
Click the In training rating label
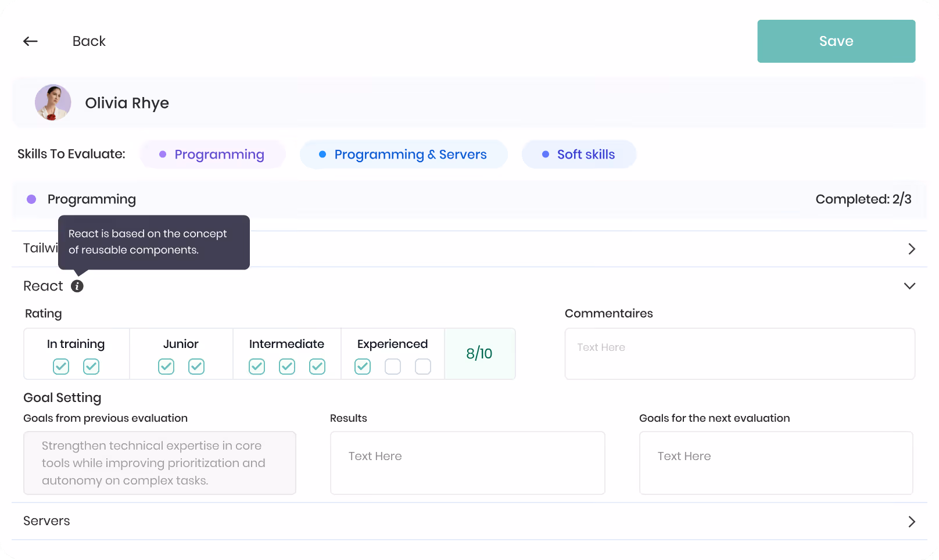click(76, 344)
